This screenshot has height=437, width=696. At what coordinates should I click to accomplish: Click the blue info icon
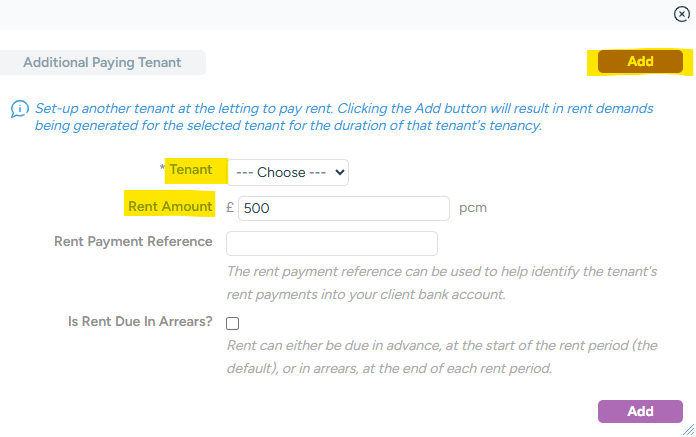click(19, 108)
